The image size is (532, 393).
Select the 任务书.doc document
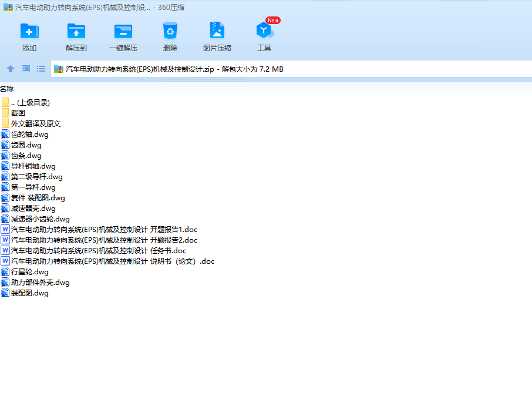93,250
